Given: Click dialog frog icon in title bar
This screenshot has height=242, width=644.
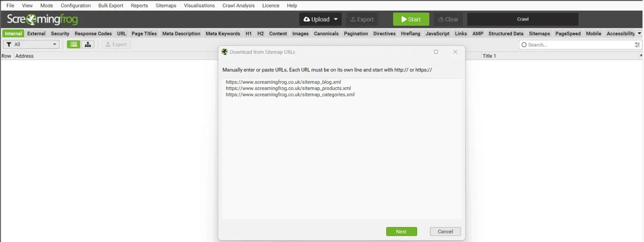Looking at the screenshot, I should [x=225, y=52].
